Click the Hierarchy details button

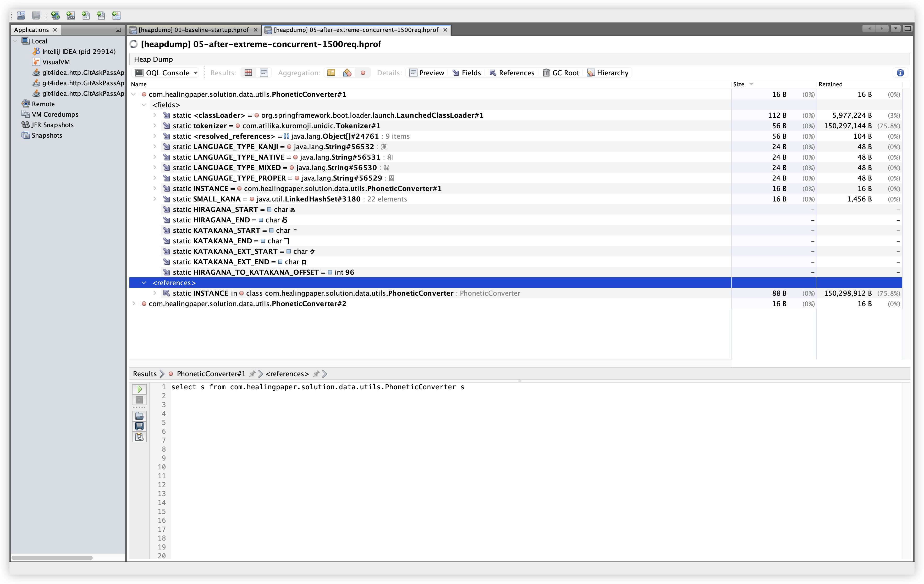[608, 73]
